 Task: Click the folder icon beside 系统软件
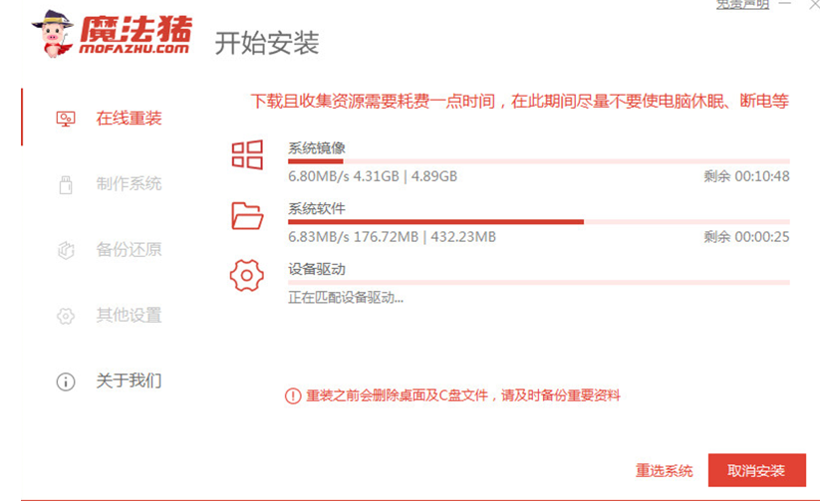247,215
